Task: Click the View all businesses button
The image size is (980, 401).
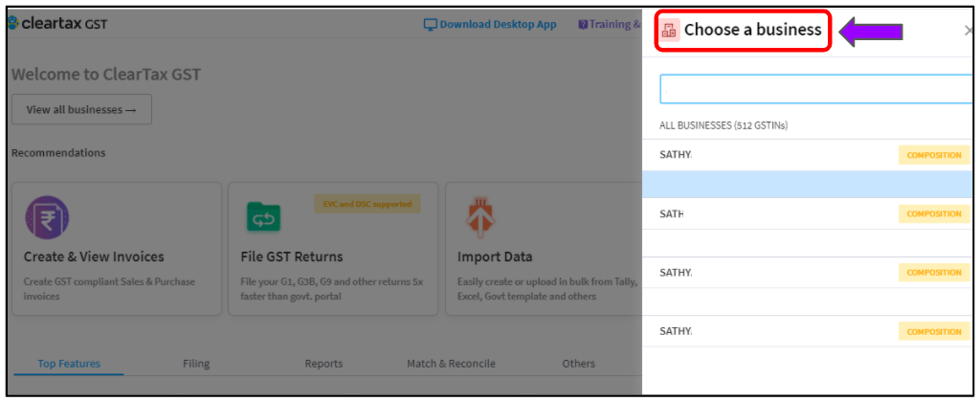Action: point(81,109)
